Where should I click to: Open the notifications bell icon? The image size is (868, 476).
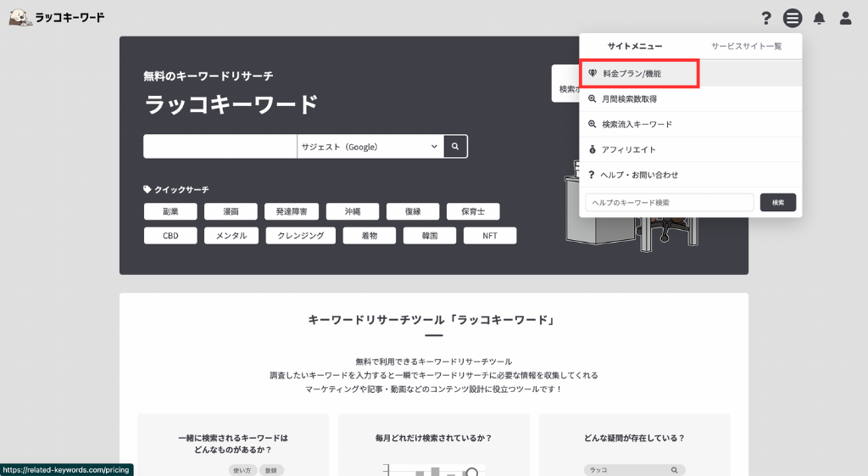click(819, 19)
